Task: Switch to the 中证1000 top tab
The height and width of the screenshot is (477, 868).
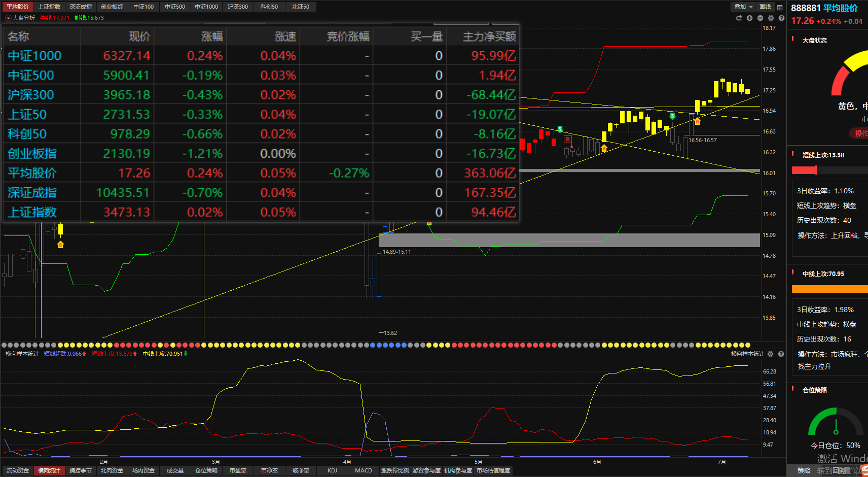Action: 206,7
